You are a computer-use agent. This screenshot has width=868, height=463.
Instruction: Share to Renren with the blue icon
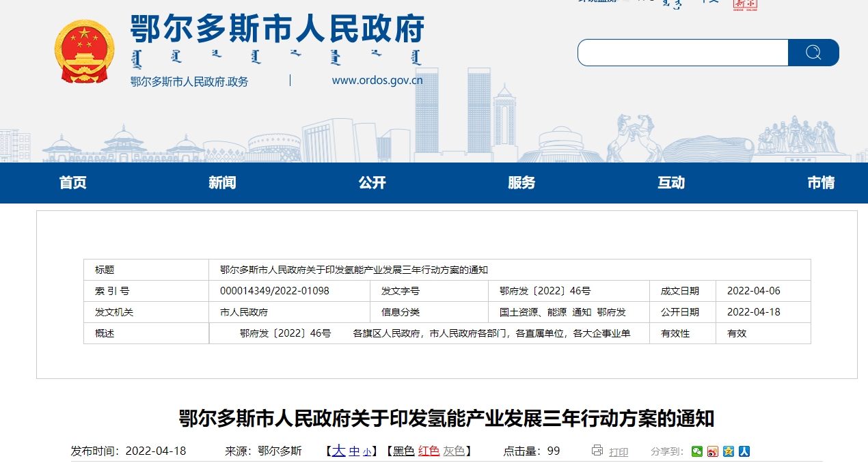[744, 451]
